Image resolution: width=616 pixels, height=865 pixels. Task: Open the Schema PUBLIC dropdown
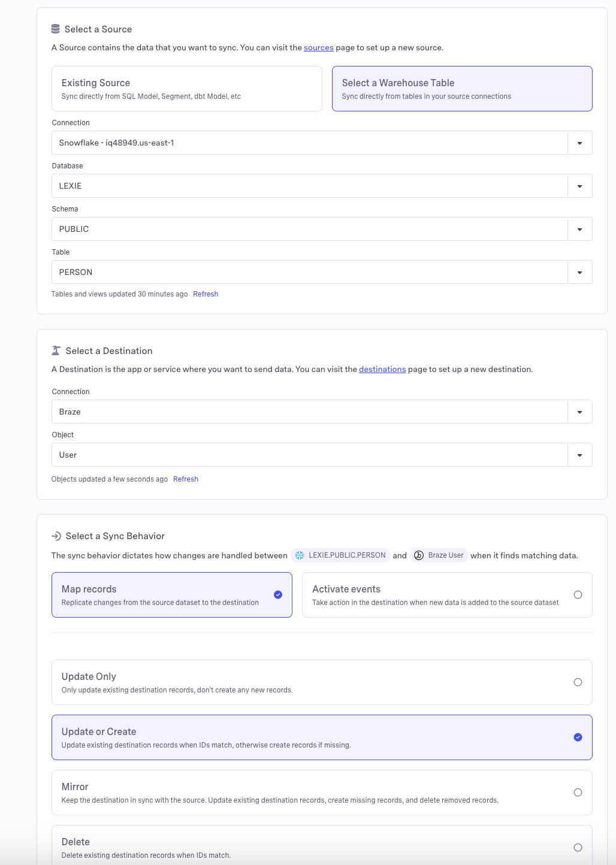(x=579, y=229)
